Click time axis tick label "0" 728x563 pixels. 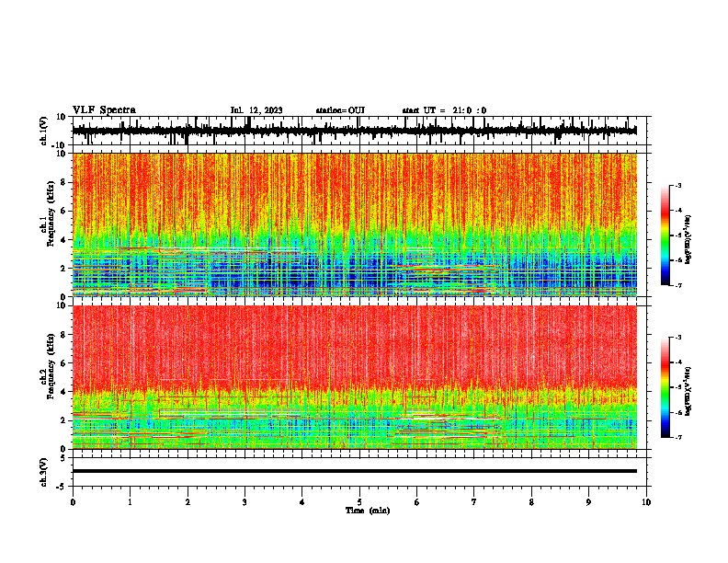coord(73,502)
